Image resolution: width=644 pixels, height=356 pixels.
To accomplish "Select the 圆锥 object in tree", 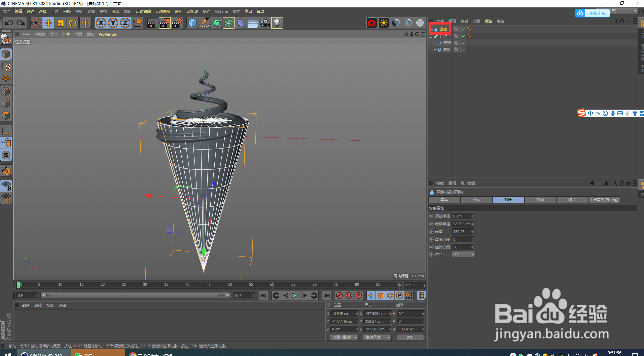I will click(443, 29).
